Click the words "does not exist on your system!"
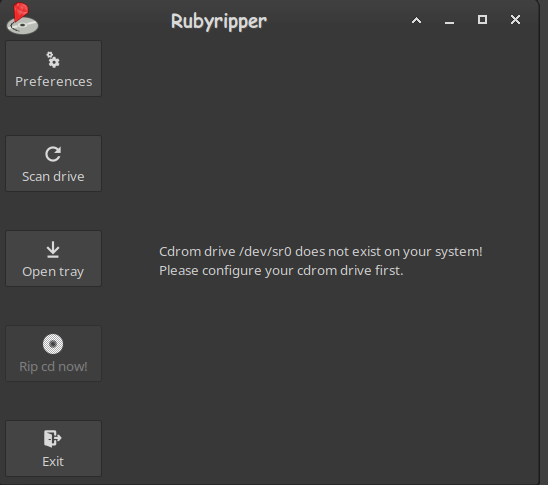Viewport: 548px width, 485px height. [389, 252]
